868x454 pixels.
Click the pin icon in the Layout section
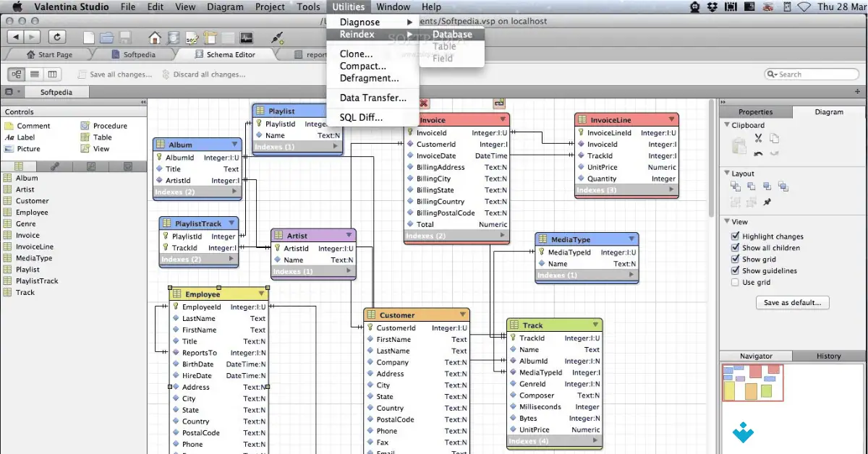click(767, 202)
